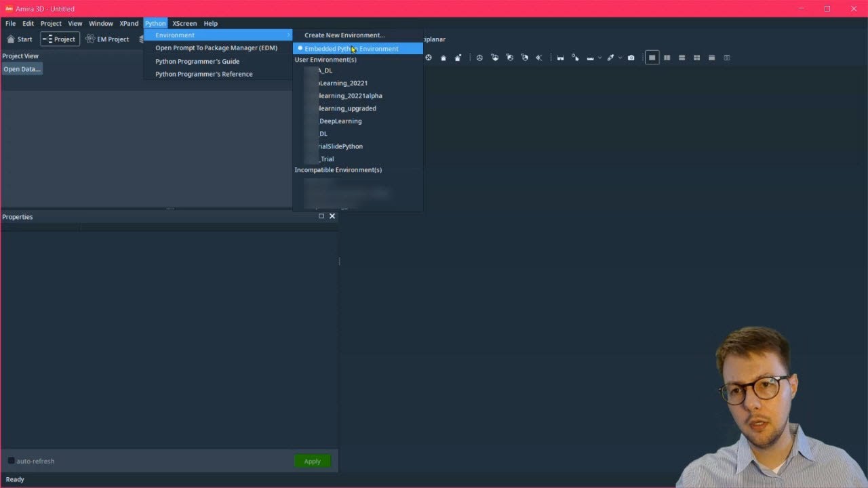
Task: Open the Edit menu
Action: pyautogui.click(x=28, y=23)
